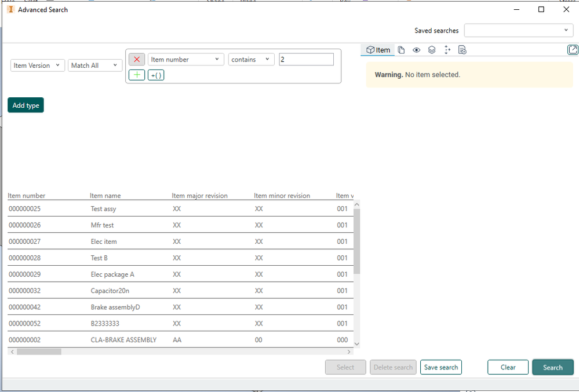Screen dimensions: 579x392
Task: Select row 000000026 Mfr test
Action: tap(180, 225)
